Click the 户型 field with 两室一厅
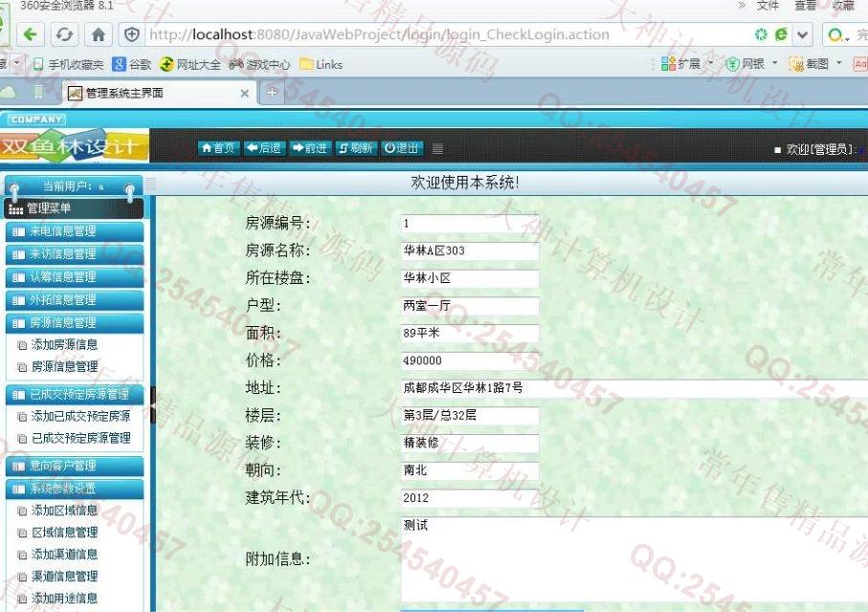Viewport: 868px width, 612px height. click(x=470, y=305)
